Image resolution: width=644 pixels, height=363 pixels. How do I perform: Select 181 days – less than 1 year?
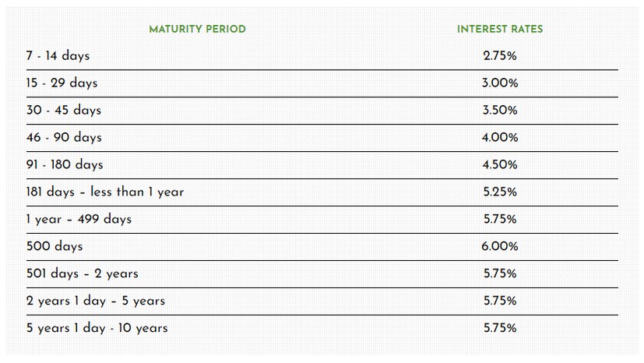point(104,192)
